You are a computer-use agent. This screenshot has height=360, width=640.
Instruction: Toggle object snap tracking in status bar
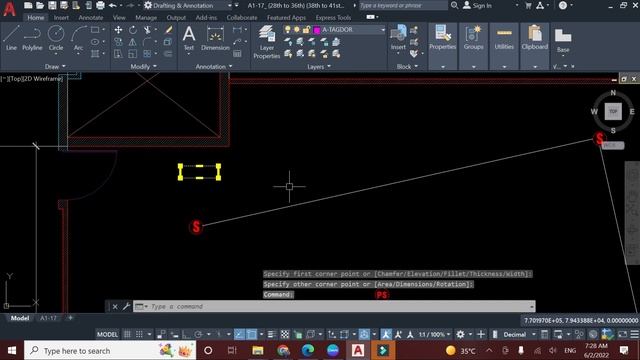click(x=239, y=334)
